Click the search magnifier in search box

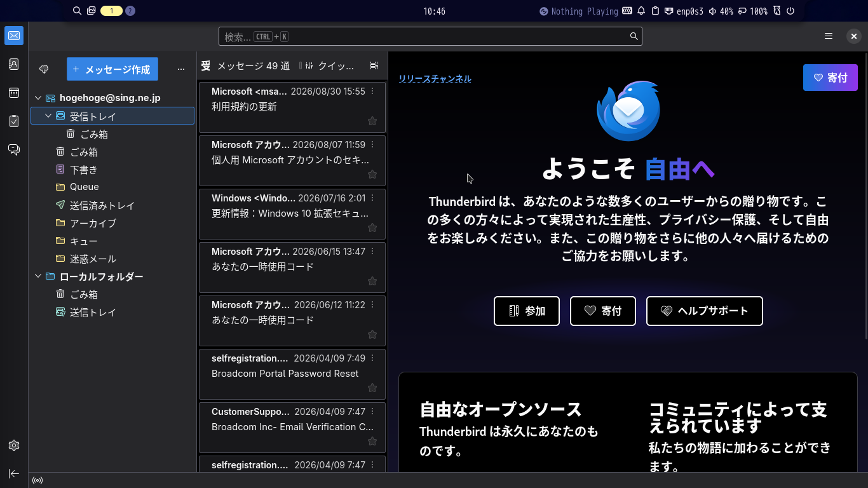634,36
